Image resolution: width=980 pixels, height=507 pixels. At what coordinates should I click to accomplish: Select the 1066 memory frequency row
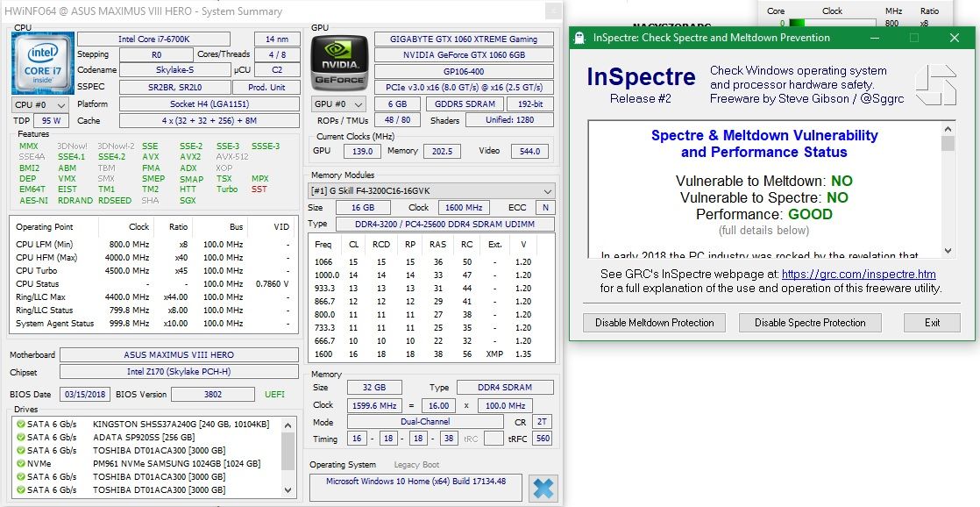point(431,262)
